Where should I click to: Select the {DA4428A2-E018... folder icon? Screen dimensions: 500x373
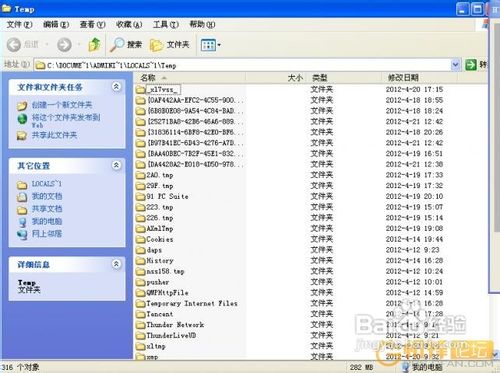141,164
